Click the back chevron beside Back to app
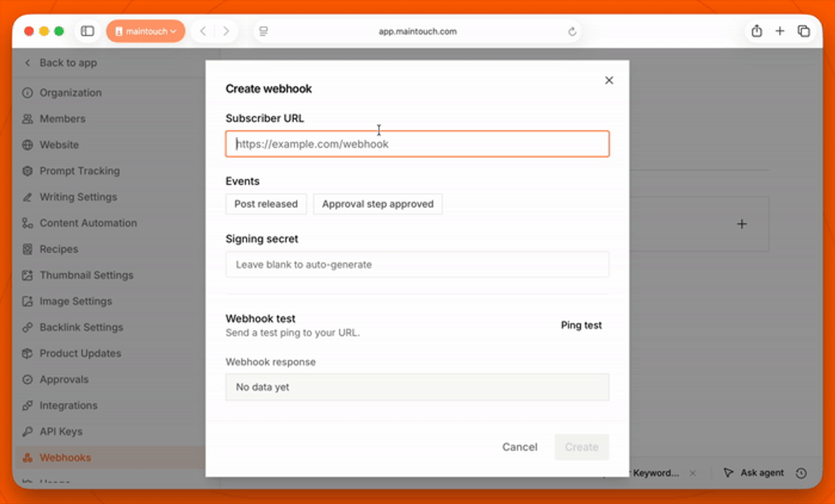The height and width of the screenshot is (504, 835). pyautogui.click(x=27, y=63)
